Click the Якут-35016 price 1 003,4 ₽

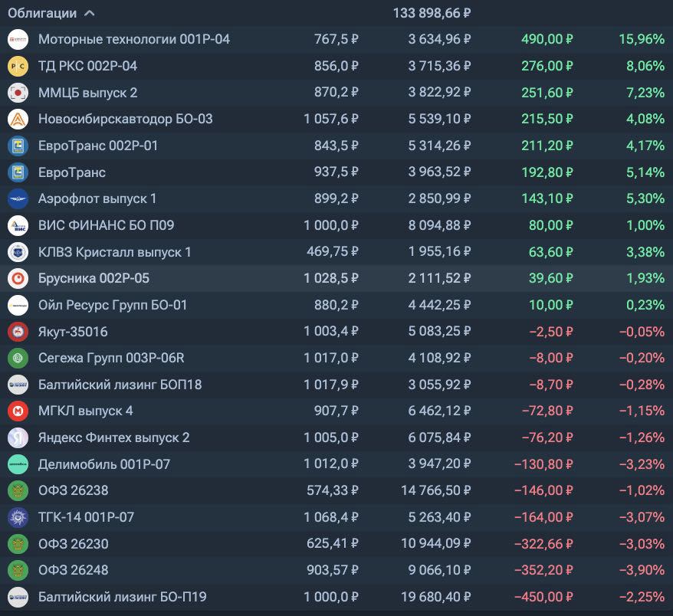[330, 332]
